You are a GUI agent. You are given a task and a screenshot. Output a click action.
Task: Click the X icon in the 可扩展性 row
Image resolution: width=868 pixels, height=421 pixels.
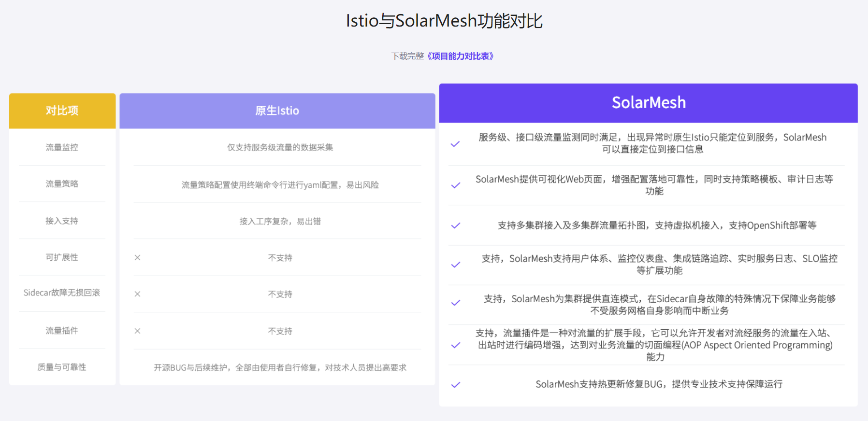click(138, 258)
